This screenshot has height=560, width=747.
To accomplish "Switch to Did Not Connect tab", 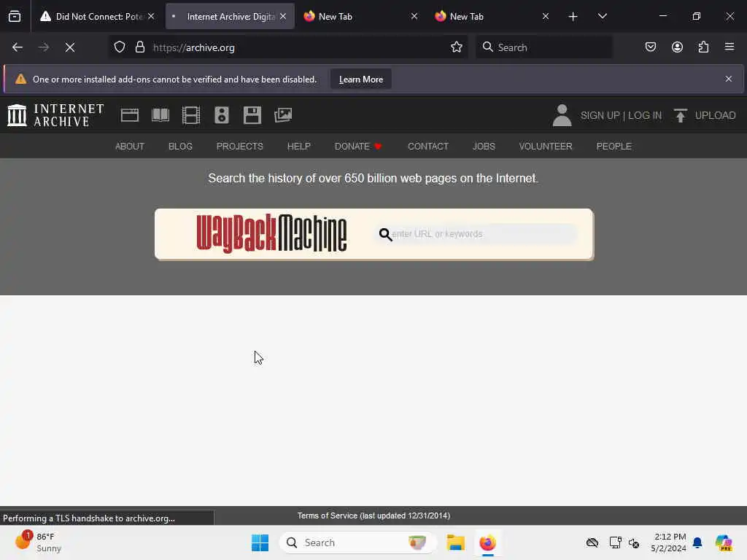I will pos(97,16).
